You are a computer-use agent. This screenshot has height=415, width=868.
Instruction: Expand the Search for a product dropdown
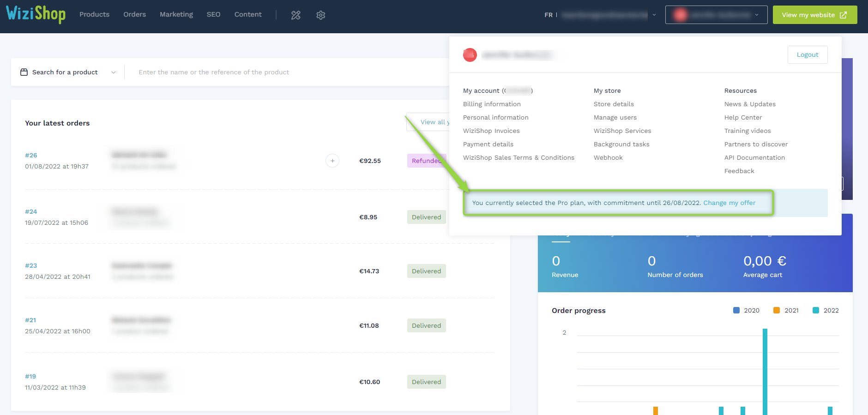pos(114,72)
